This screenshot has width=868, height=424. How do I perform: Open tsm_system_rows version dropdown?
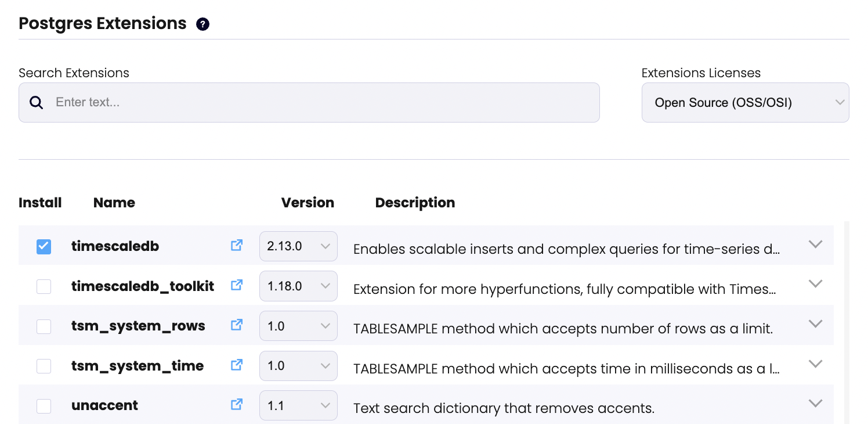coord(298,326)
